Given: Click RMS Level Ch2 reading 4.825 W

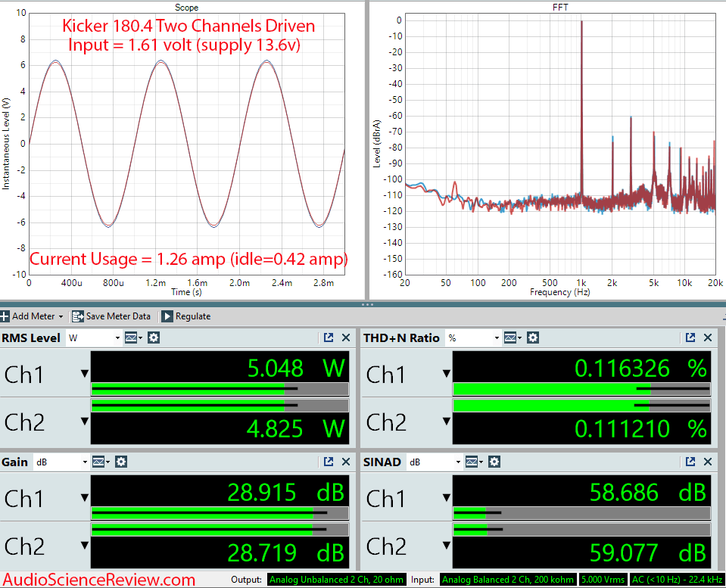Looking at the screenshot, I should point(296,429).
